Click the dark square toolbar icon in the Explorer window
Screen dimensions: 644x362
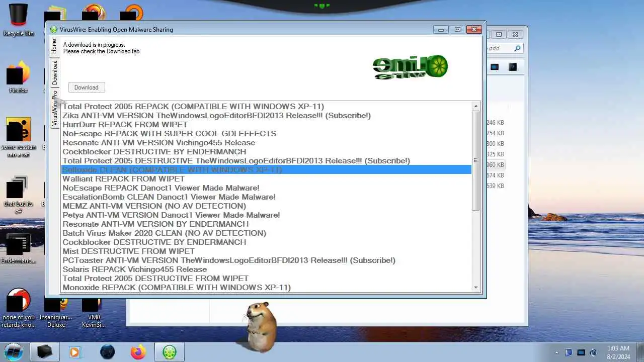(x=513, y=67)
